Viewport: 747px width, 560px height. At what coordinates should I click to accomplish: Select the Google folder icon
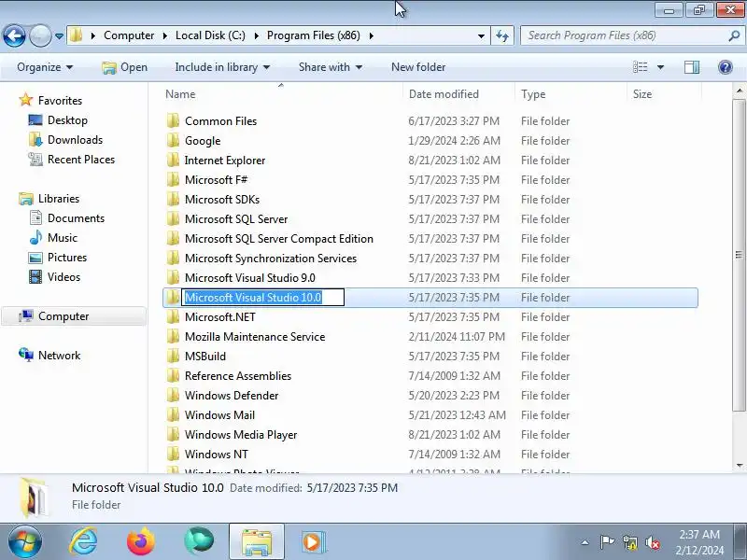click(174, 141)
